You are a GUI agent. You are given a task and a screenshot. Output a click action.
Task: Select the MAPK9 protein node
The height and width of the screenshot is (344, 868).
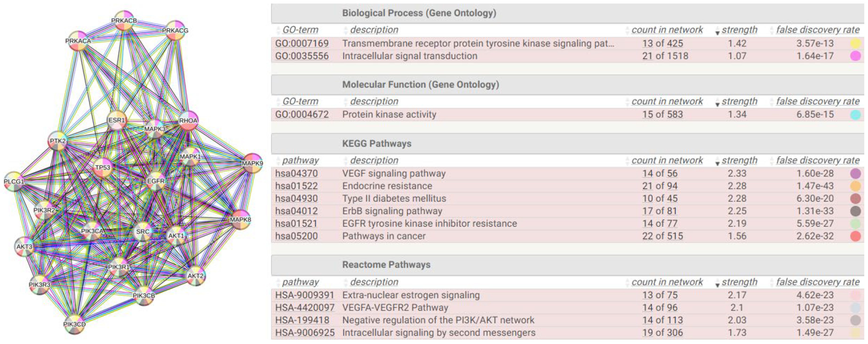coord(252,163)
